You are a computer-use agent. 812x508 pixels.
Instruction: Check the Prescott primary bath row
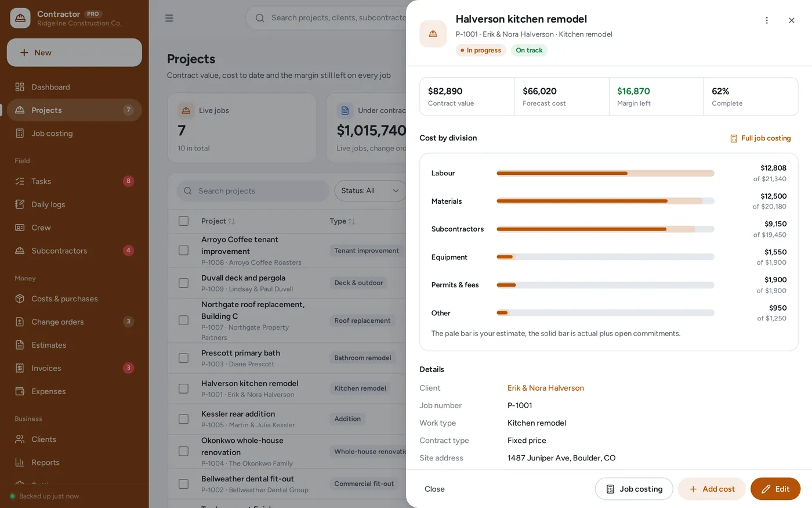click(x=184, y=358)
